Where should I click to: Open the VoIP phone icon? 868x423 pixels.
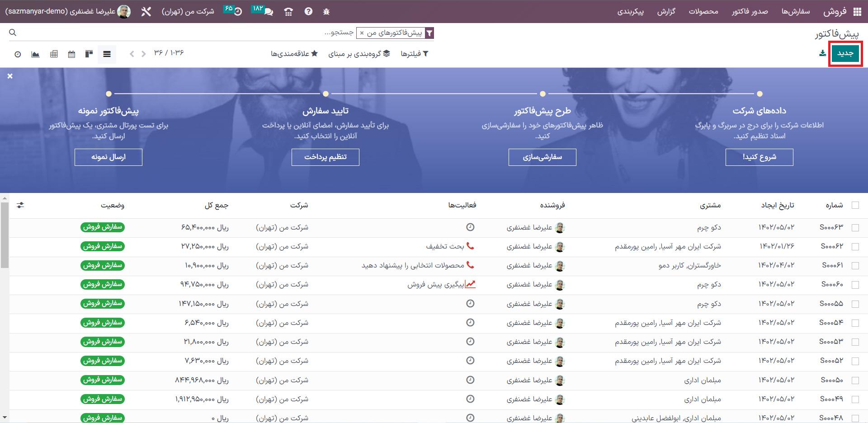[x=288, y=12]
